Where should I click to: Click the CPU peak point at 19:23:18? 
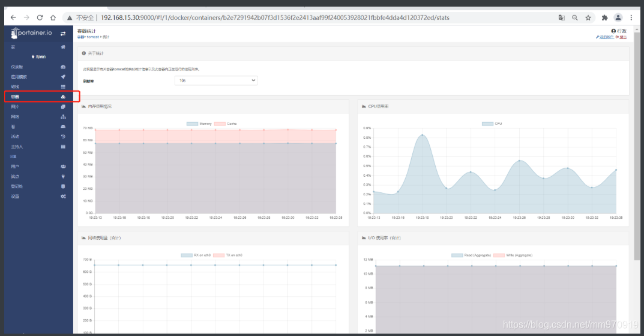(x=422, y=135)
